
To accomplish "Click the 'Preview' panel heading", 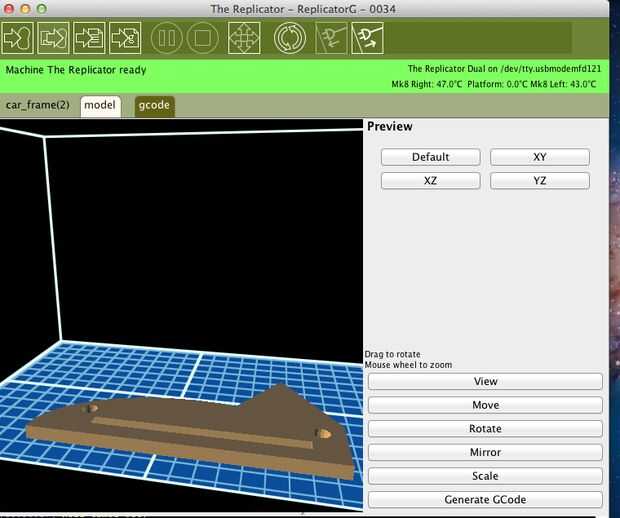I will (389, 127).
